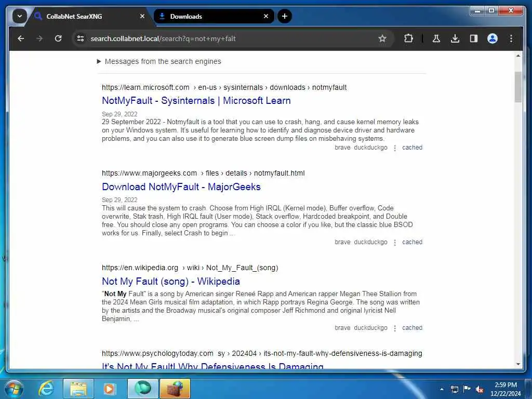
Task: Open the psychologytoday.com URL breadcrumb
Action: pyautogui.click(x=262, y=353)
